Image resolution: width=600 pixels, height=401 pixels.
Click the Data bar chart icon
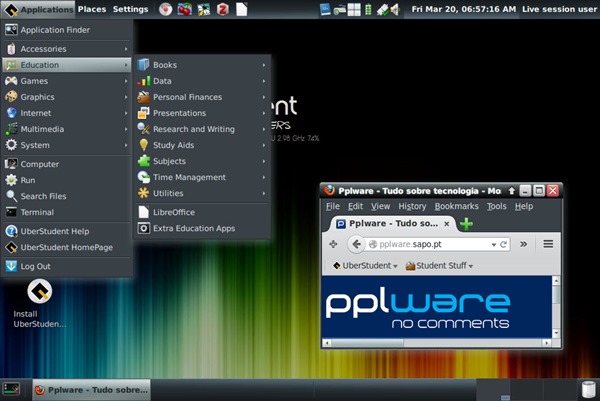[143, 81]
